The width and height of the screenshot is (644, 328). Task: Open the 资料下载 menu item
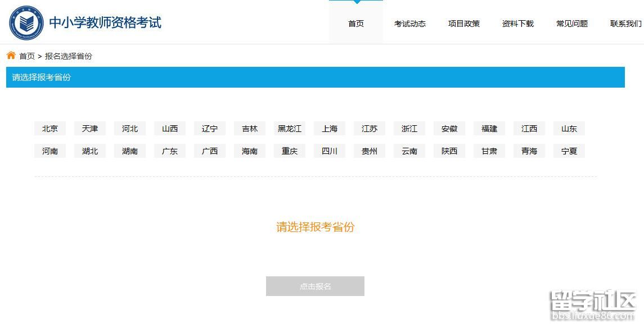pyautogui.click(x=517, y=24)
